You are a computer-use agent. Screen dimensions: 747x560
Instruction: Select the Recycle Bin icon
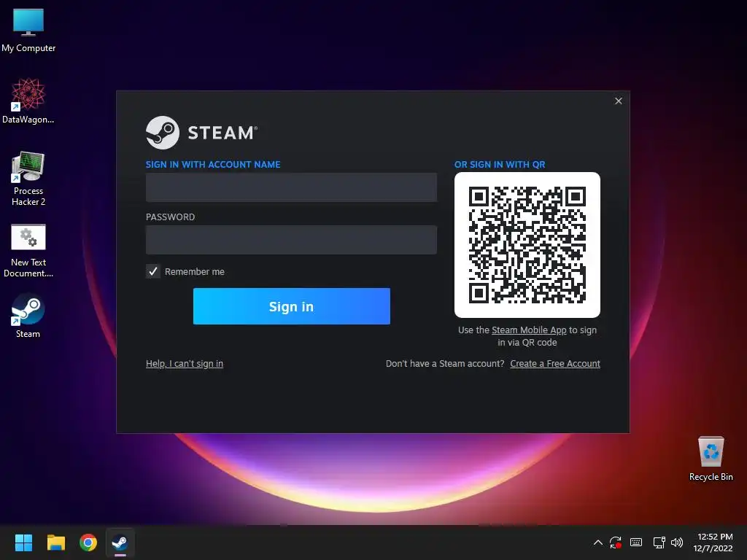tap(711, 459)
